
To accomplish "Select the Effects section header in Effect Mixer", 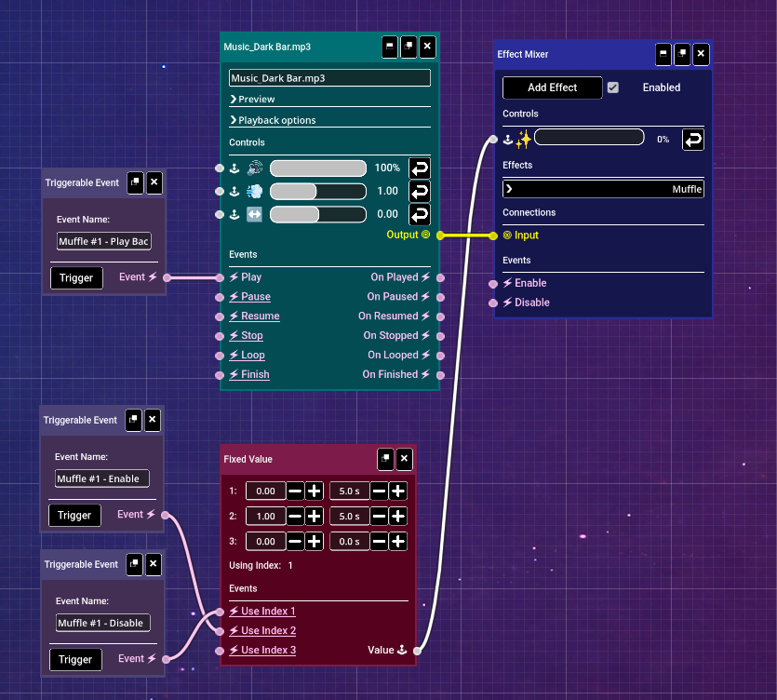I will [x=521, y=165].
